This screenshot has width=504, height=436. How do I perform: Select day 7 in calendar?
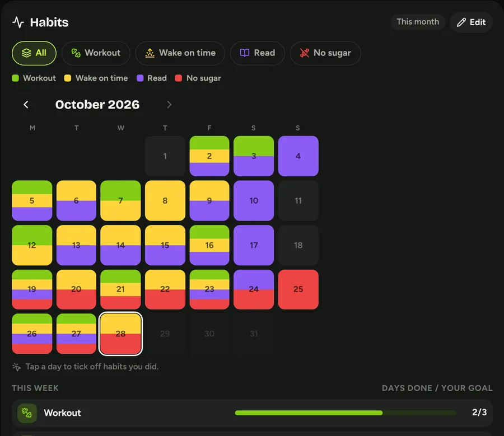(120, 200)
